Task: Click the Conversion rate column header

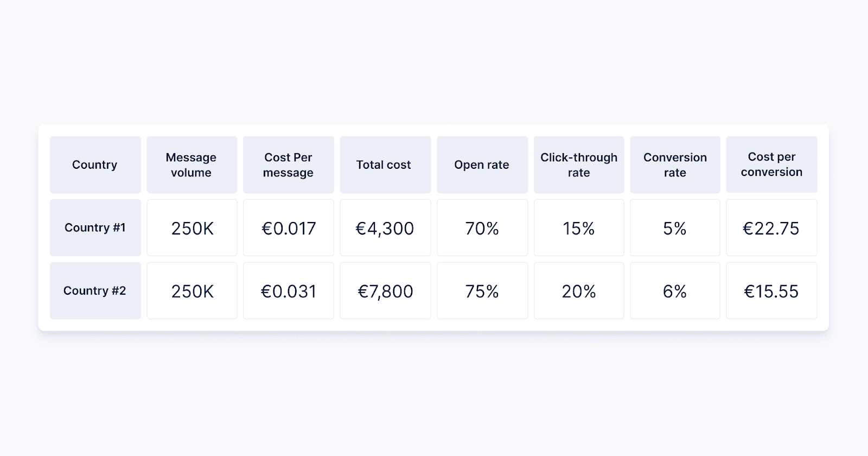Action: [675, 165]
